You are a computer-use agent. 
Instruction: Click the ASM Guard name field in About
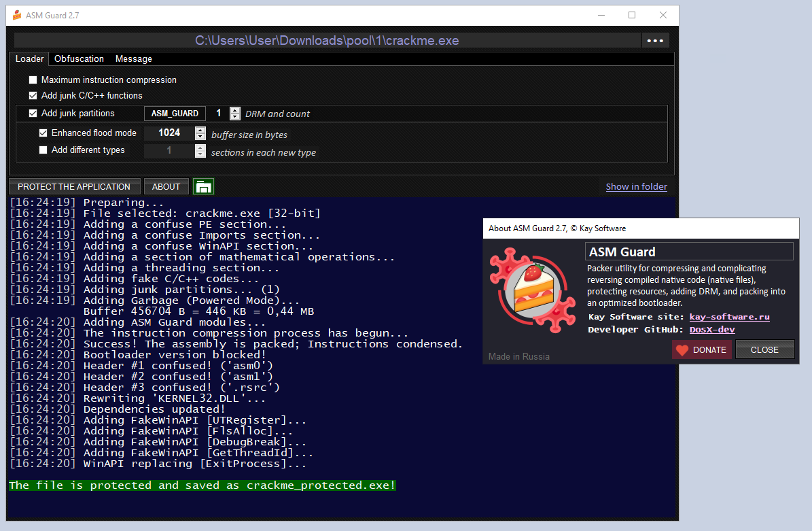(689, 252)
